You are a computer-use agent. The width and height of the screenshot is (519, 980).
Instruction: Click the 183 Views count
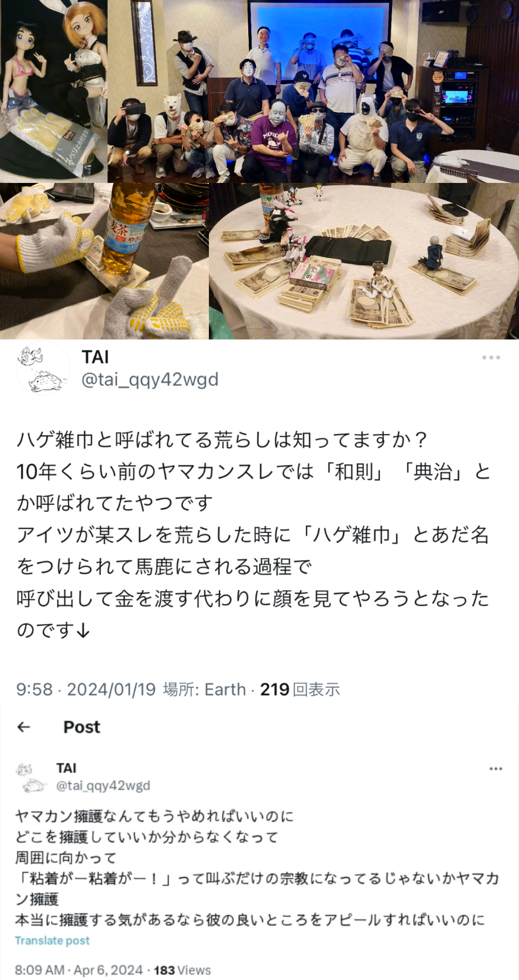(x=182, y=970)
